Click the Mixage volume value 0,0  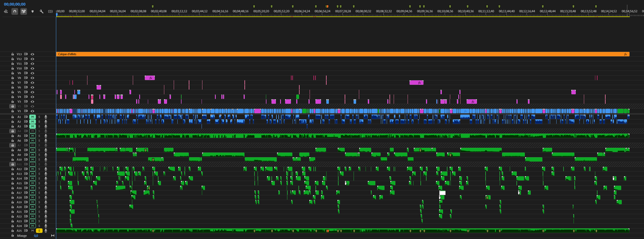(36, 235)
